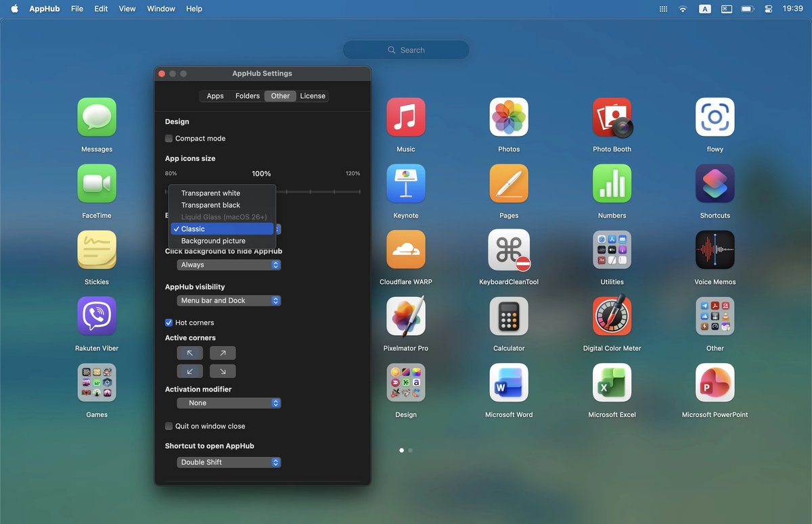Enable Compact mode
The image size is (812, 524).
[x=168, y=138]
